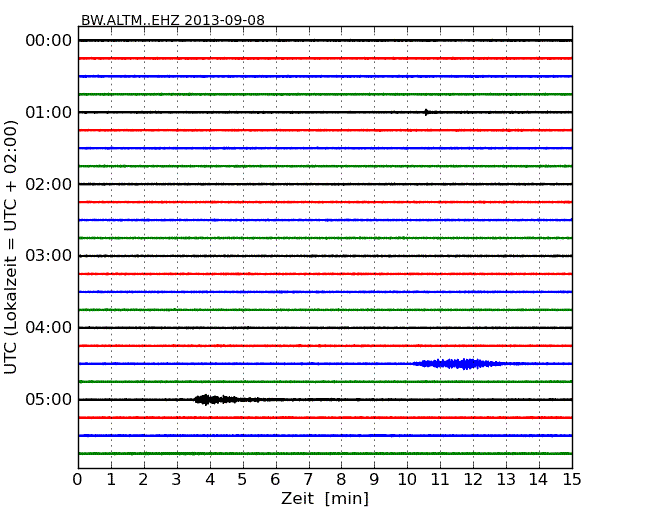
Task: Click x-axis tick label 0
Action: point(78,480)
